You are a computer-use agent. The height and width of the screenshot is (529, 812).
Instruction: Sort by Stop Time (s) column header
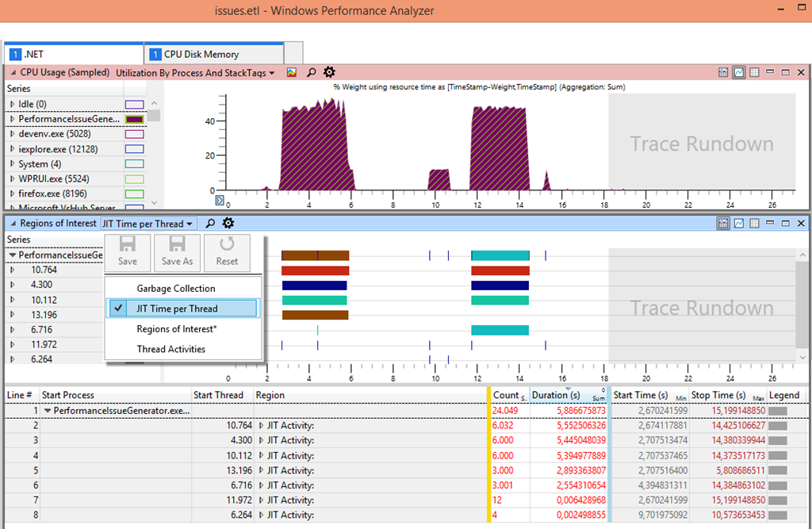pyautogui.click(x=727, y=395)
